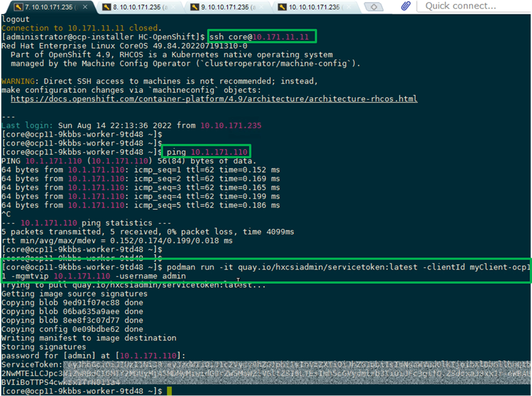The height and width of the screenshot is (396, 532).
Task: Click the 'Writing manifest to image destination' line
Action: pos(89,338)
